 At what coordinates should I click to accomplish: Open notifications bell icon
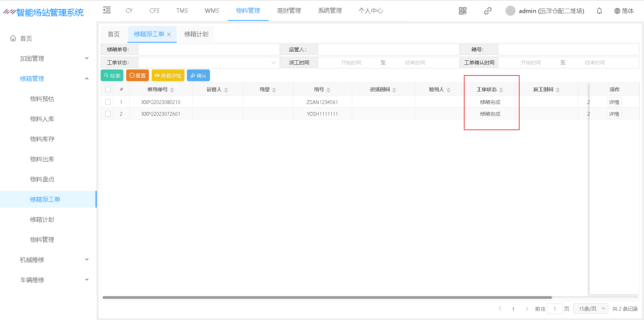[599, 11]
